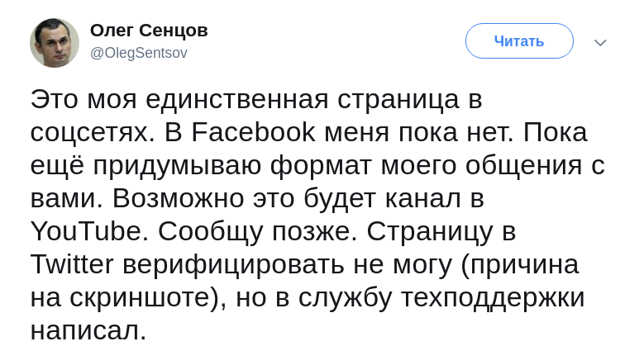Open the "Олег Сенцов" display name

pyautogui.click(x=149, y=31)
